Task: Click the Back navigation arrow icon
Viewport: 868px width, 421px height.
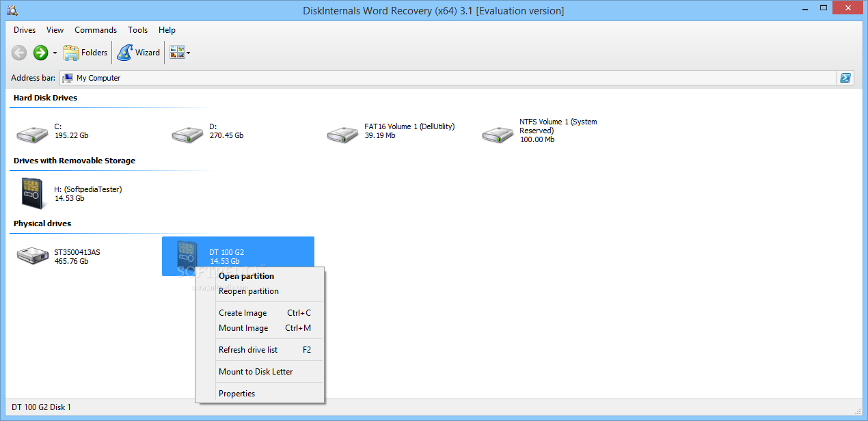Action: pyautogui.click(x=19, y=53)
